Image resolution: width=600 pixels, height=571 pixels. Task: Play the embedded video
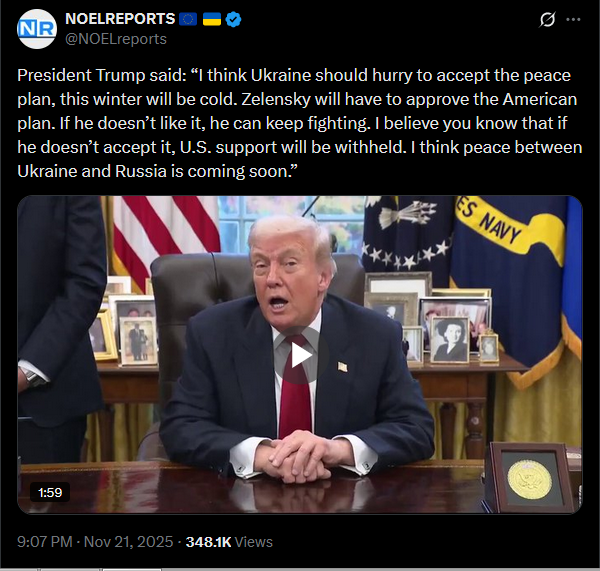tap(301, 356)
